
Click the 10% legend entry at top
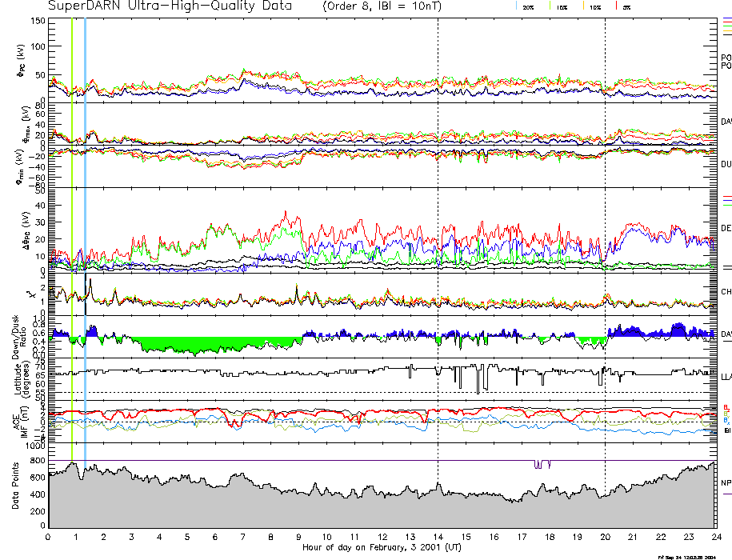coord(594,6)
